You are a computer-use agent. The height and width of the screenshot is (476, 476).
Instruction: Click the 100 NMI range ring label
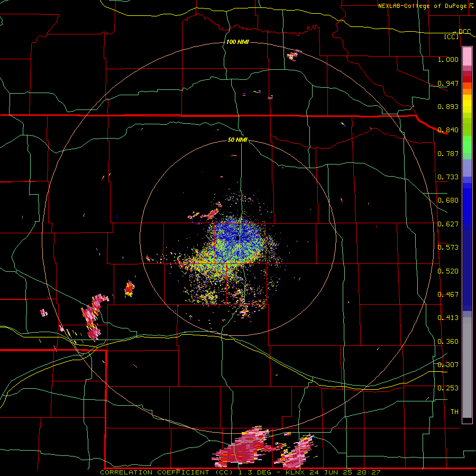tap(237, 42)
